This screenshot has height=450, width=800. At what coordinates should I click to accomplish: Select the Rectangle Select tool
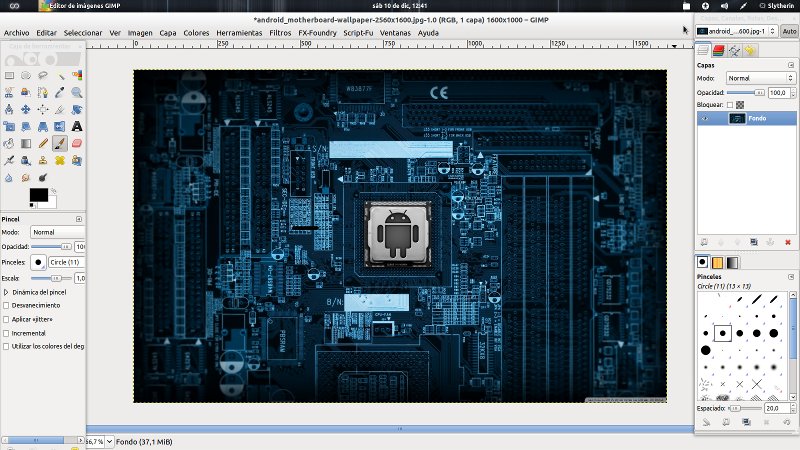tap(9, 76)
